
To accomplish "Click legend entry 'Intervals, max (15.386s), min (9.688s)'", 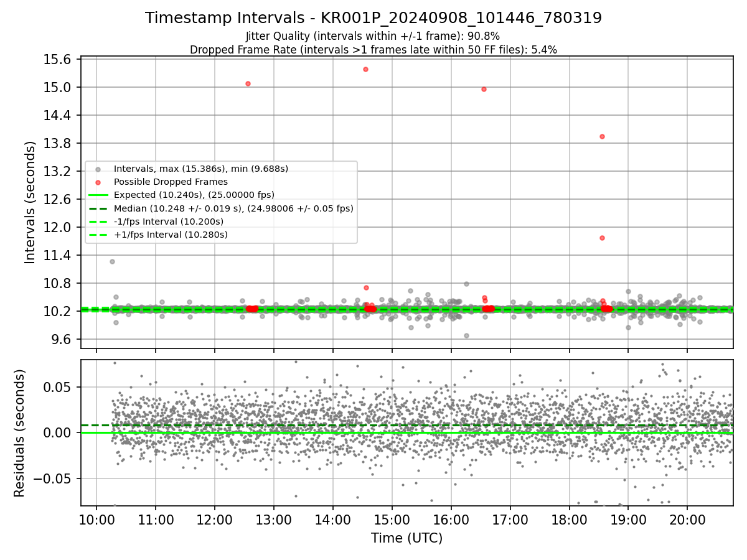I will [x=200, y=169].
